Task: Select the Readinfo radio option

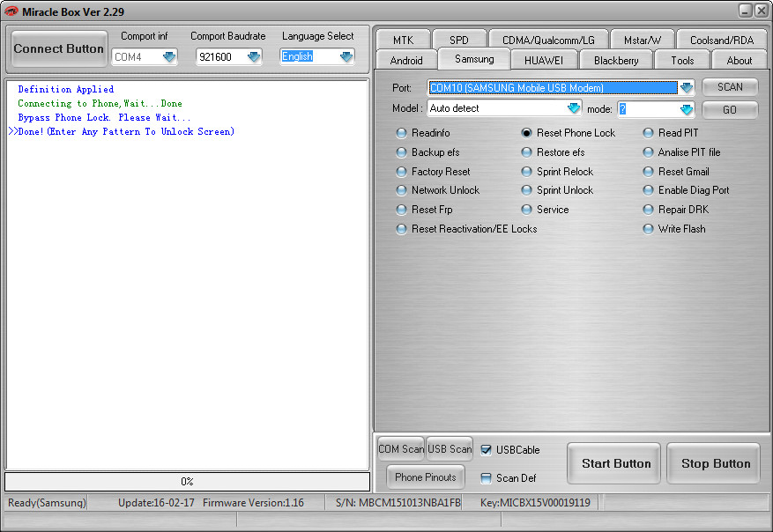Action: coord(401,133)
